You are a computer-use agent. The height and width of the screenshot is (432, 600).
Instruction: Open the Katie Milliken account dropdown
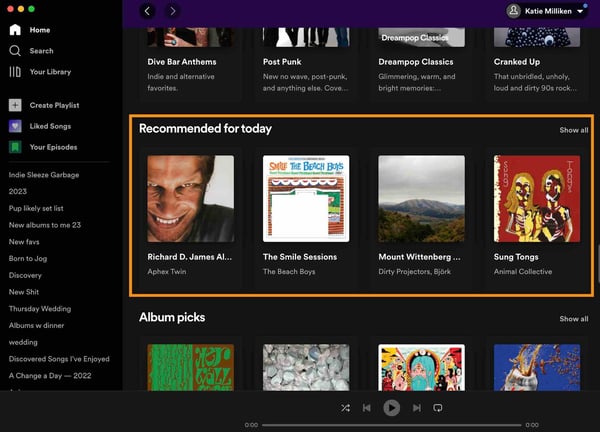click(x=546, y=11)
